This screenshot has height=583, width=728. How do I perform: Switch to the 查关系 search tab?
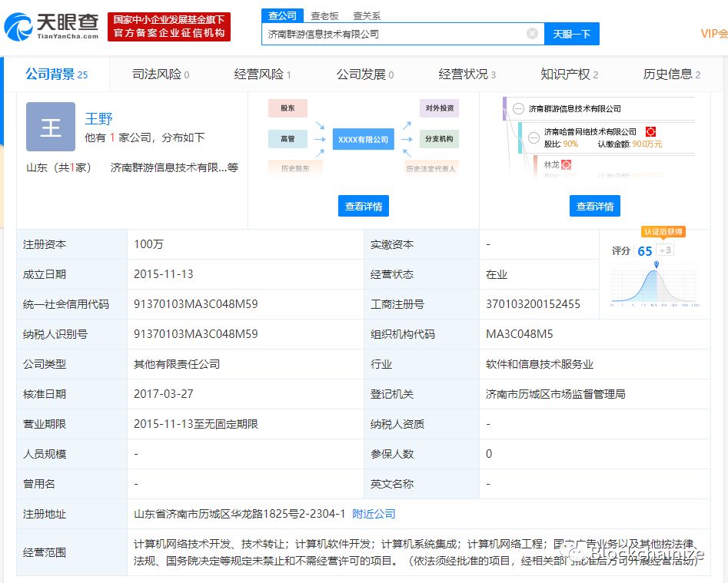click(367, 16)
